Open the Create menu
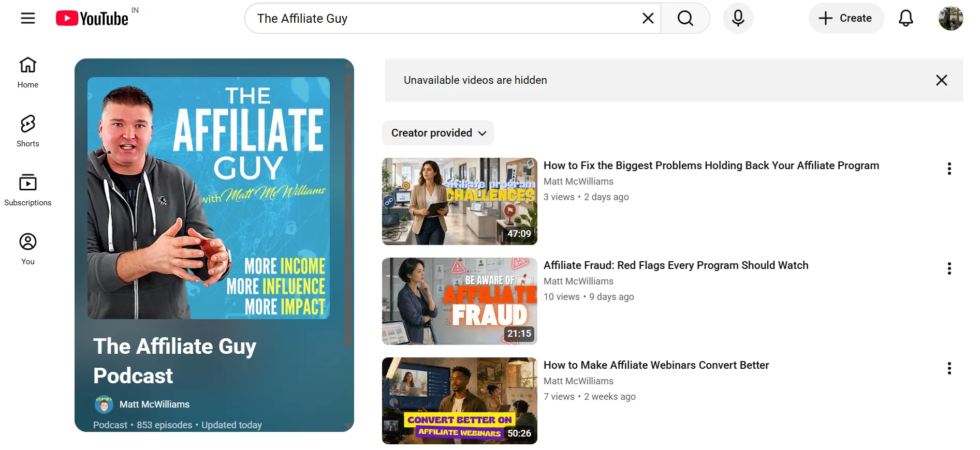This screenshot has height=450, width=980. tap(846, 18)
